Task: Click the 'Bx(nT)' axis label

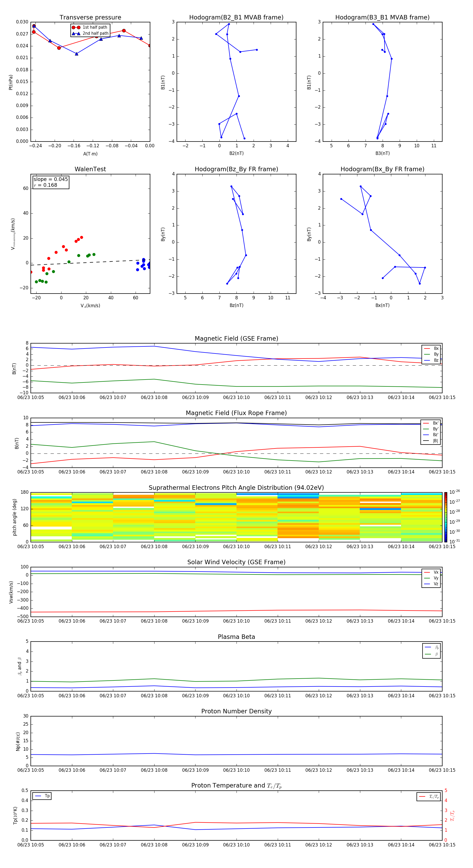Action: pos(382,306)
